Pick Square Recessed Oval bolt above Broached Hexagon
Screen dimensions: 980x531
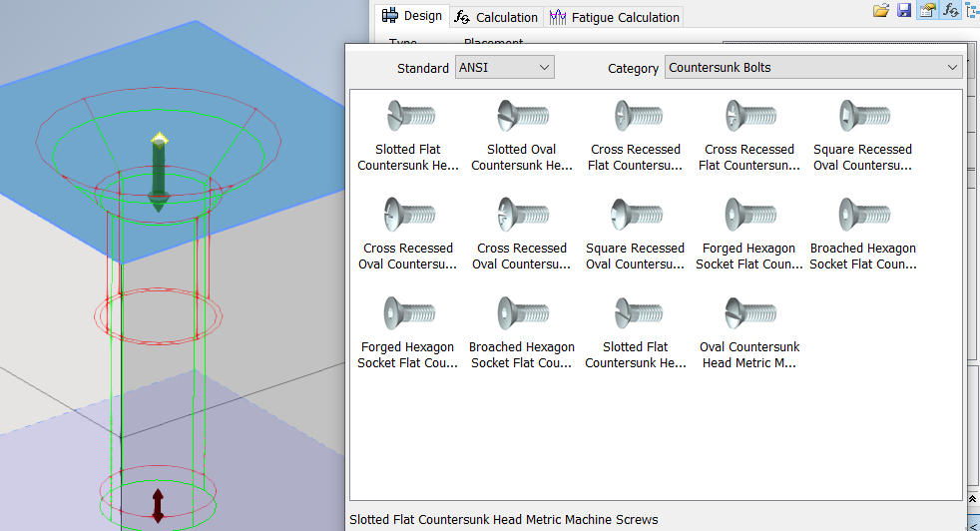click(x=862, y=135)
